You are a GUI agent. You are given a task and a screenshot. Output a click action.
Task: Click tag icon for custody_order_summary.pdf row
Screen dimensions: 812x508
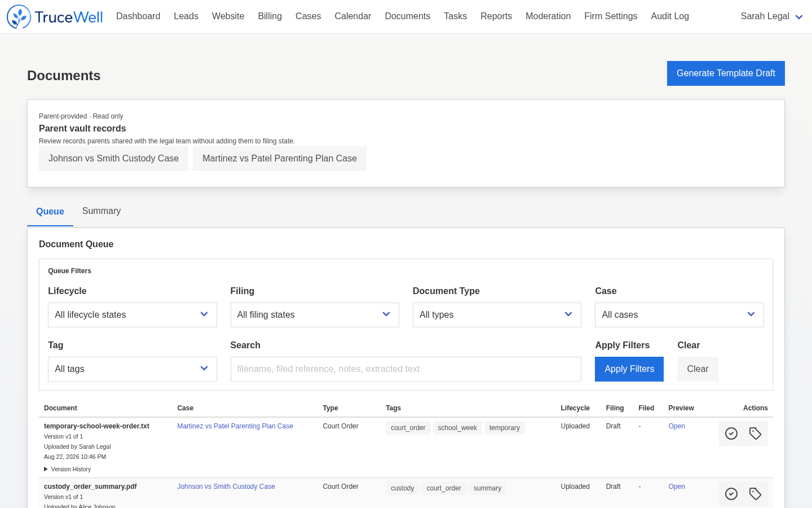756,494
